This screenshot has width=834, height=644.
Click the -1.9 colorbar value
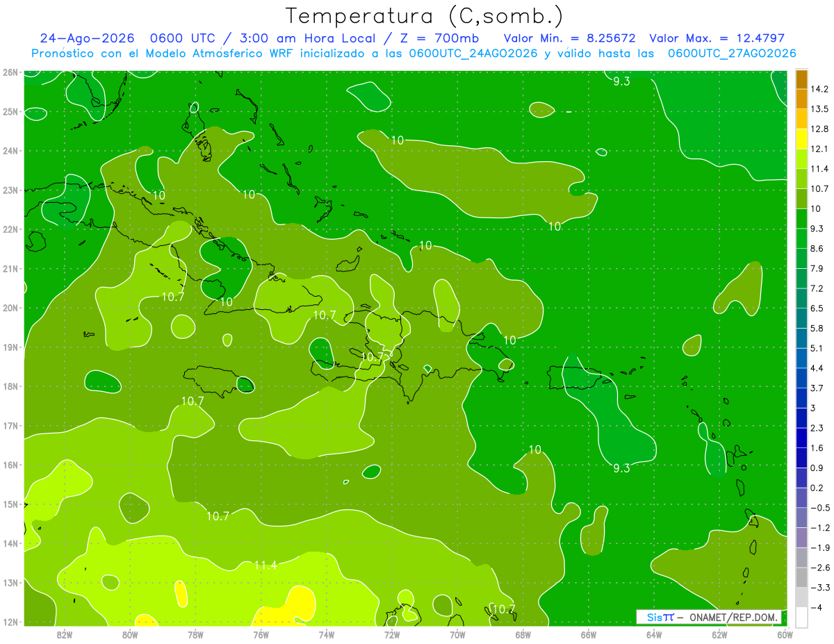(819, 547)
